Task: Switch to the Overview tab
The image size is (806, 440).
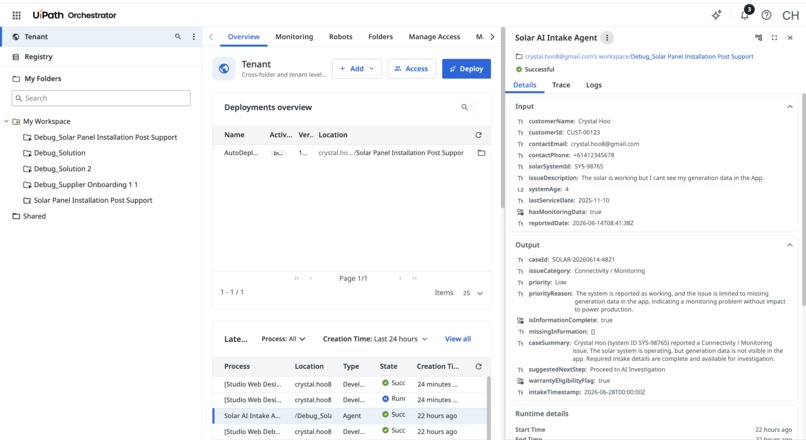Action: pos(244,37)
